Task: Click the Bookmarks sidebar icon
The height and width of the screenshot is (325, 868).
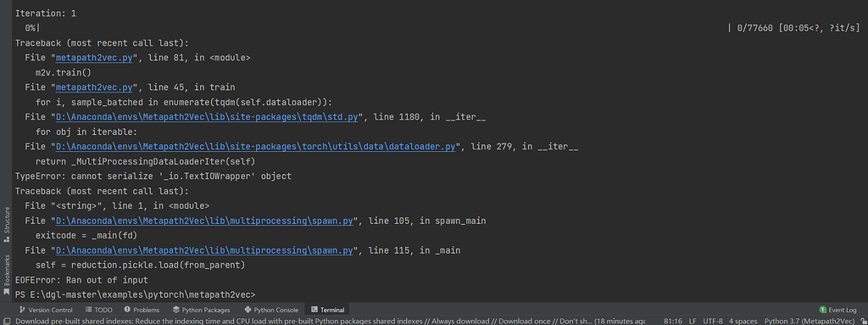Action: 7,274
